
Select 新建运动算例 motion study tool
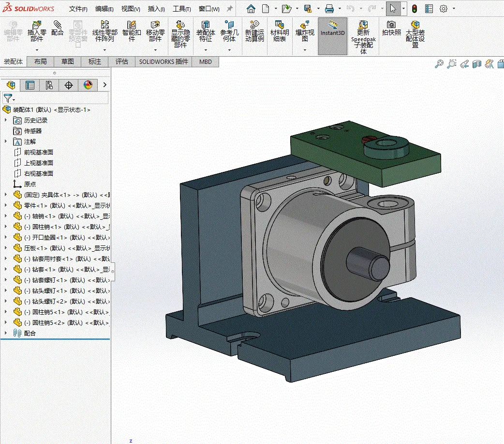pos(254,31)
